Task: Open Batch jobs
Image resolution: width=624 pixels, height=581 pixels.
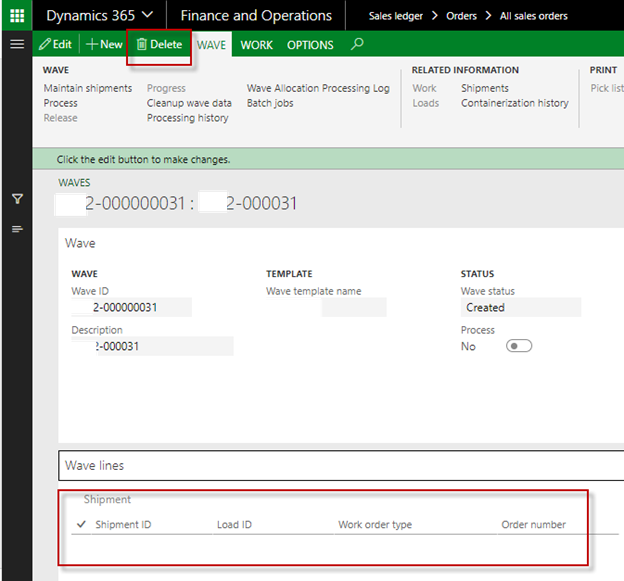Action: click(270, 103)
